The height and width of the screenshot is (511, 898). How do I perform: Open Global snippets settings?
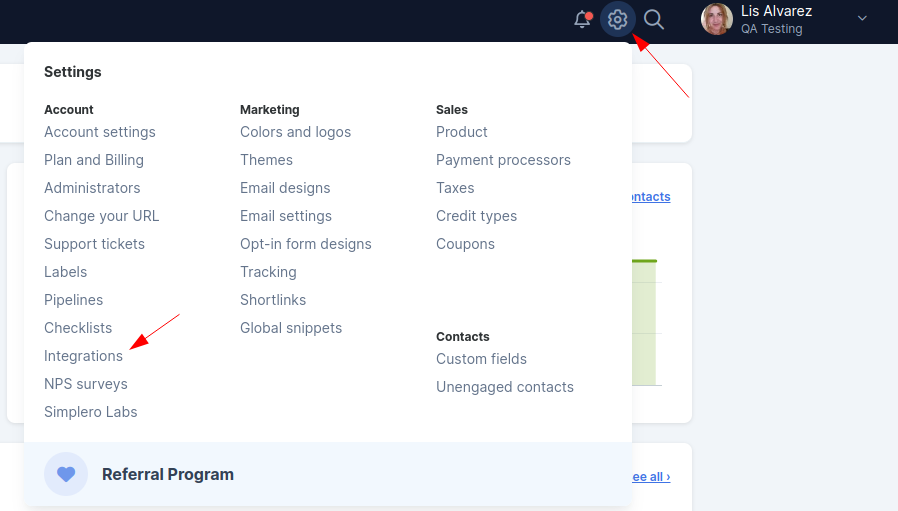[x=291, y=328]
